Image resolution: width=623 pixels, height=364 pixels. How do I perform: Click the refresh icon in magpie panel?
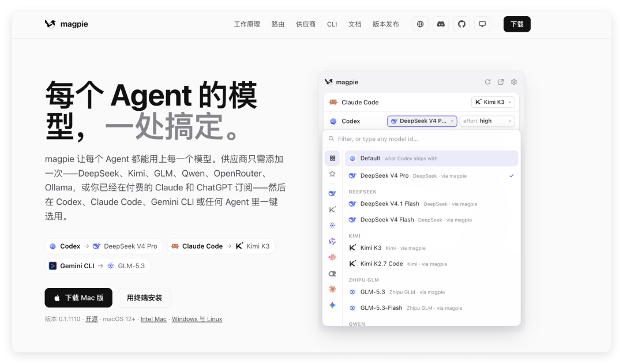coord(487,82)
